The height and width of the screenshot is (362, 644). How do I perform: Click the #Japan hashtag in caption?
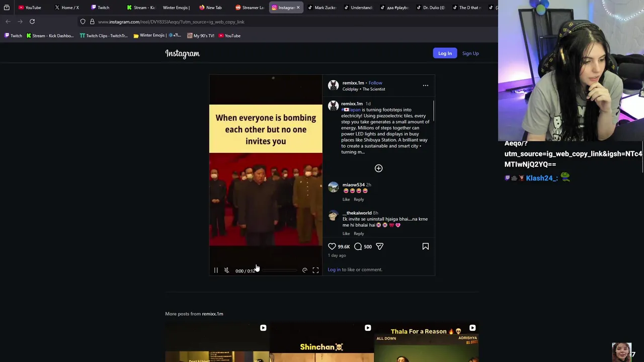pyautogui.click(x=351, y=110)
